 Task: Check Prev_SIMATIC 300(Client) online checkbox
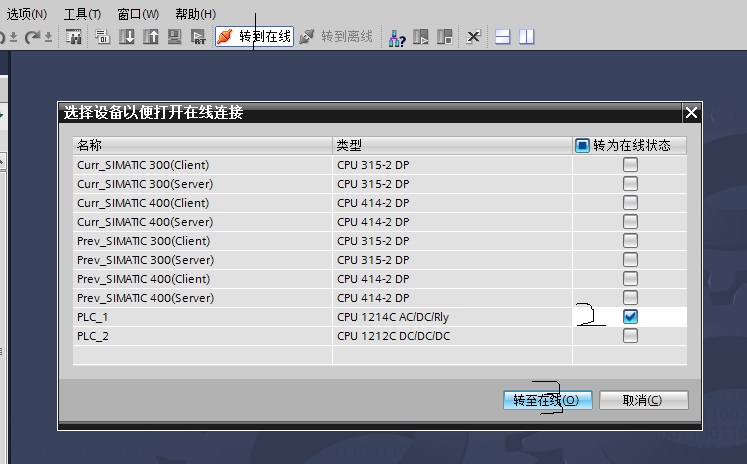coord(630,241)
